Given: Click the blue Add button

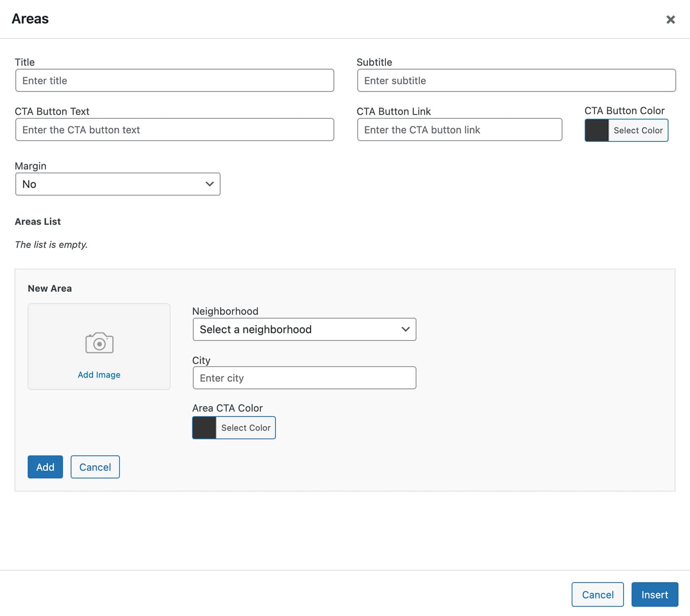Looking at the screenshot, I should (x=45, y=467).
